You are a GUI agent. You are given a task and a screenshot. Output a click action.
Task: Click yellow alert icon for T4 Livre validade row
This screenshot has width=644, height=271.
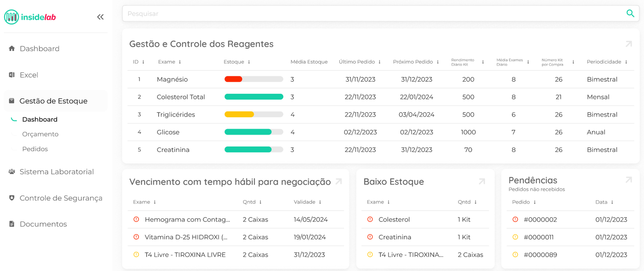(136, 255)
